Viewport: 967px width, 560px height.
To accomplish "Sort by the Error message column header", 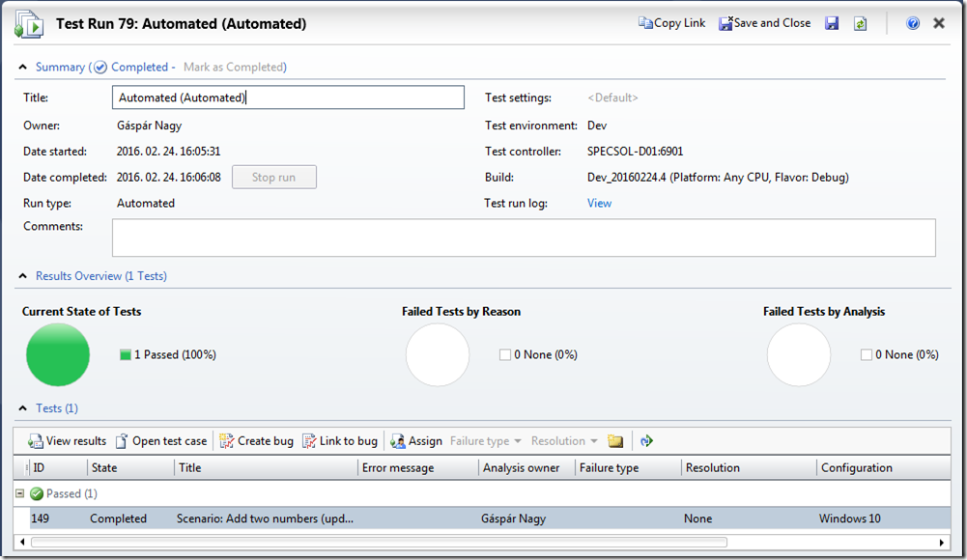I will coord(418,468).
